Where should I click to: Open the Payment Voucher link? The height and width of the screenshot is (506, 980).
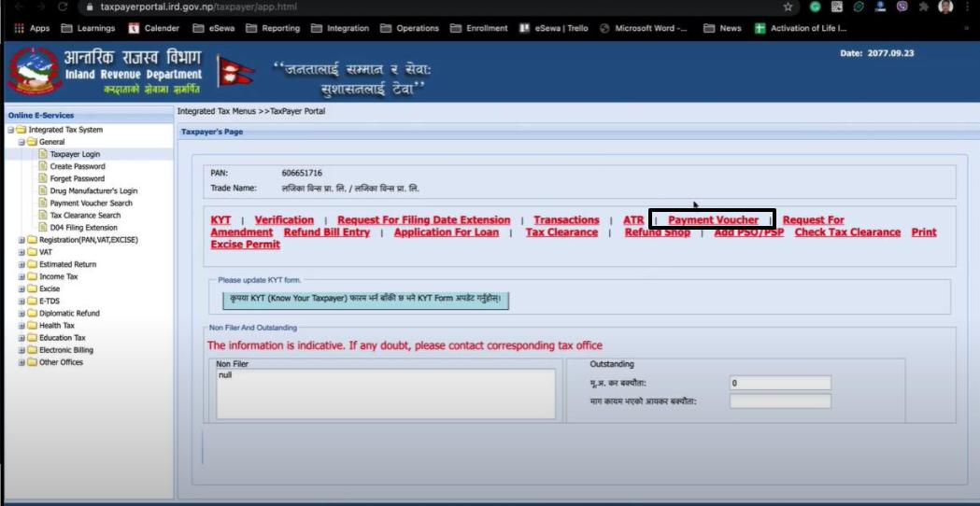click(x=713, y=220)
